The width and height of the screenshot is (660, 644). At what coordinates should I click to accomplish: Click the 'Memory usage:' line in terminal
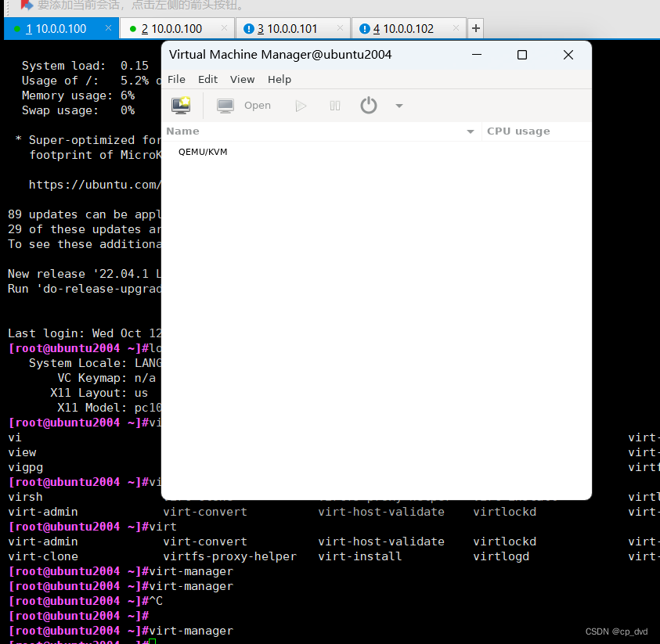[x=78, y=95]
